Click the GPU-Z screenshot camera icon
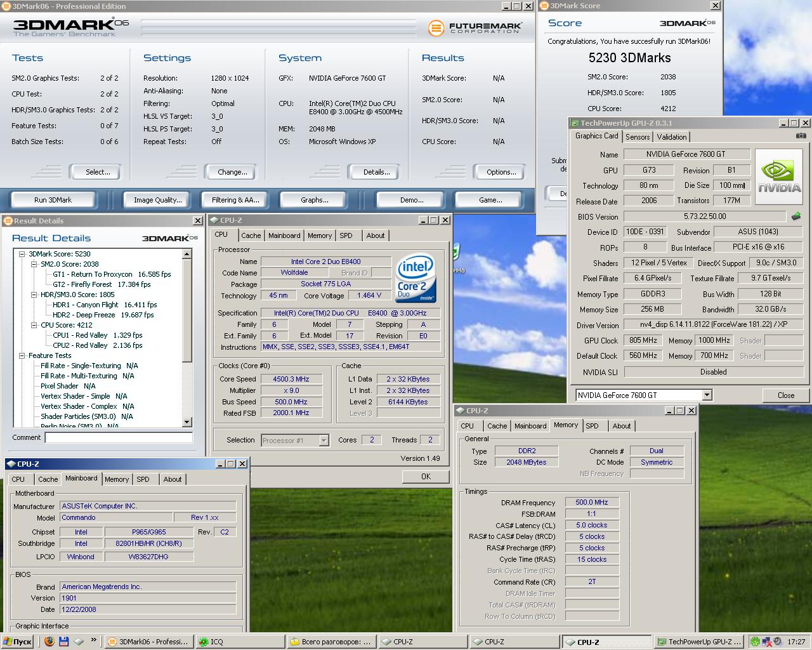Screen dimensions: 812x650 click(x=801, y=136)
